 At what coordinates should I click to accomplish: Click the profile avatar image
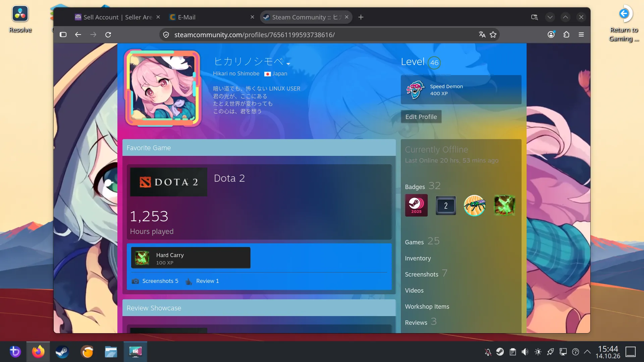[163, 88]
